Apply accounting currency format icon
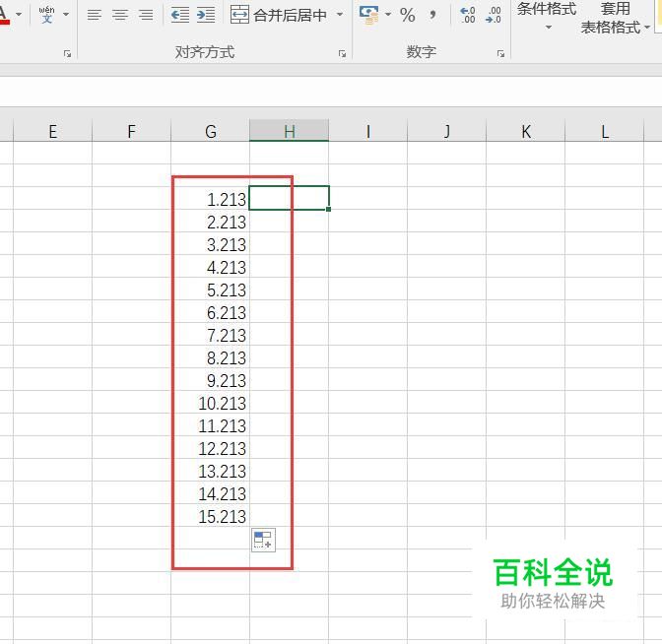 tap(368, 15)
